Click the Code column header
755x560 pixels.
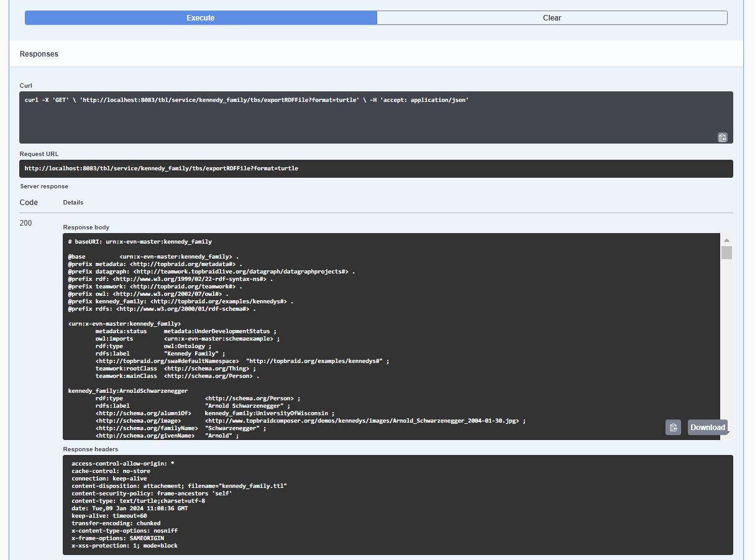pyautogui.click(x=29, y=202)
